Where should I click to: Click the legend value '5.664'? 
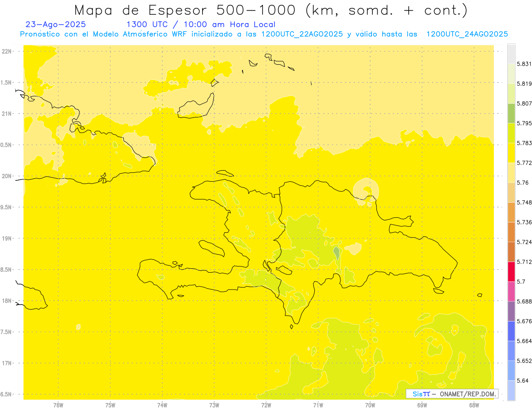[x=524, y=341]
